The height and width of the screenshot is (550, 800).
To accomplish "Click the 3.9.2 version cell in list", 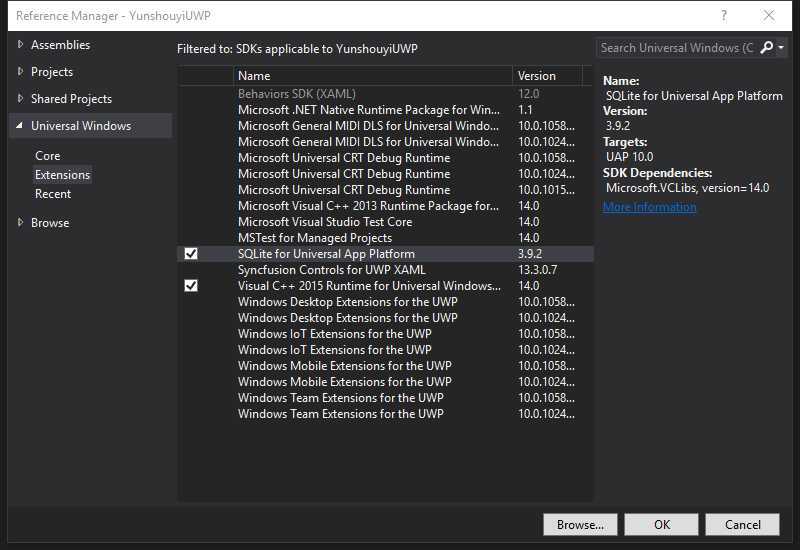I will coord(530,254).
